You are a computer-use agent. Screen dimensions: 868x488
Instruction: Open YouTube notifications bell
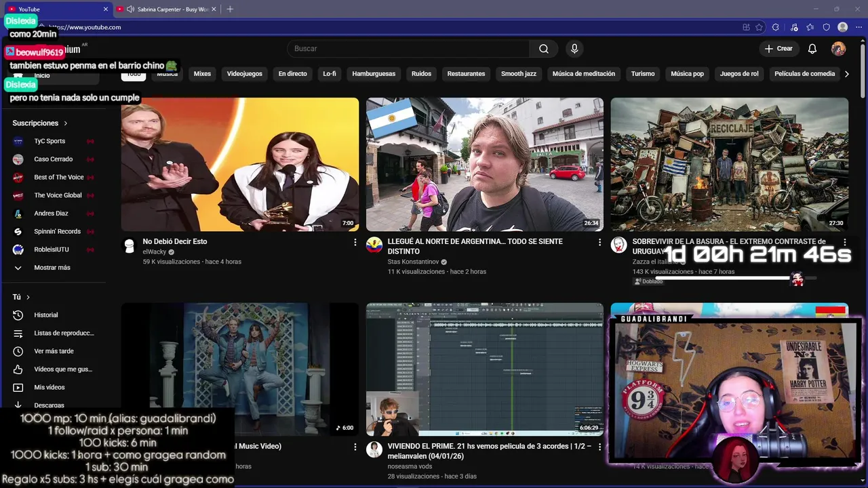(x=812, y=49)
